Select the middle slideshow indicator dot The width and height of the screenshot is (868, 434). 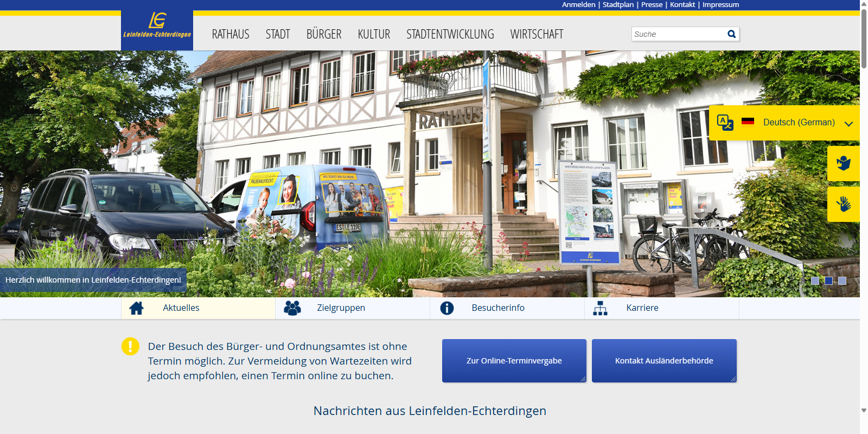828,280
